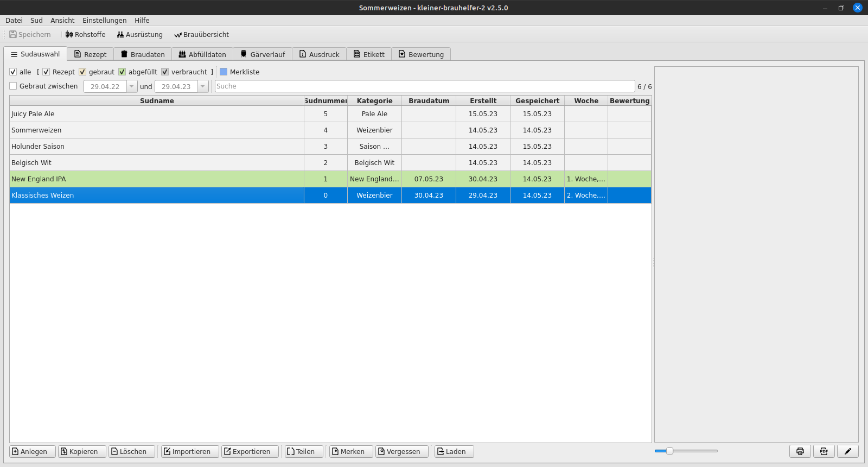868x467 pixels.
Task: Open the end date dropdown 29.04.23
Action: pos(202,86)
